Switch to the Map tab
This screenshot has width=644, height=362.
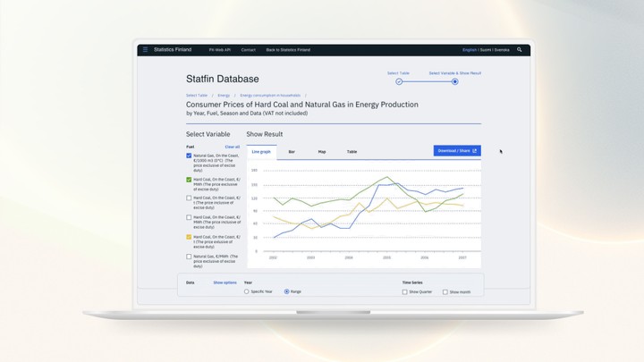322,152
